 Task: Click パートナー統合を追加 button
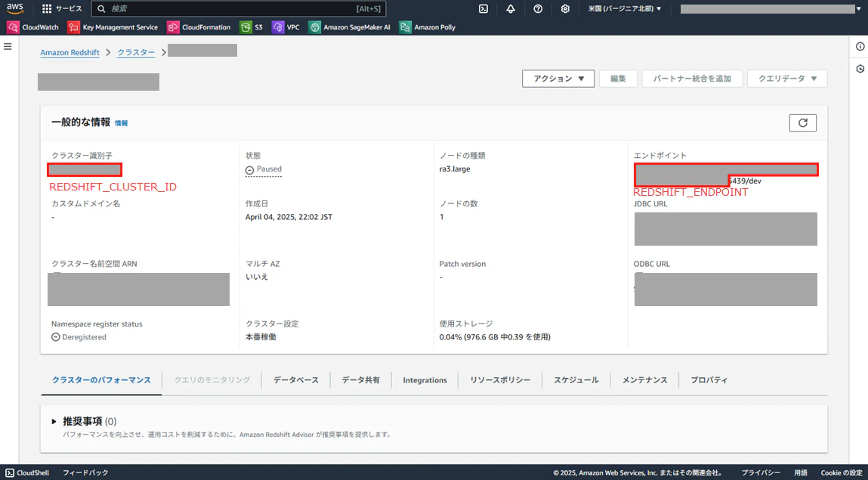click(x=692, y=79)
